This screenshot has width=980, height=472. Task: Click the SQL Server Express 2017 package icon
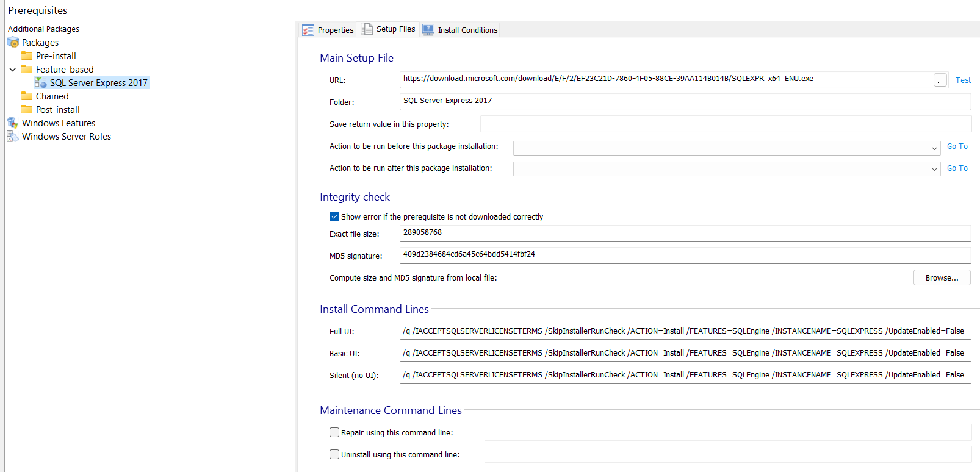(x=40, y=82)
